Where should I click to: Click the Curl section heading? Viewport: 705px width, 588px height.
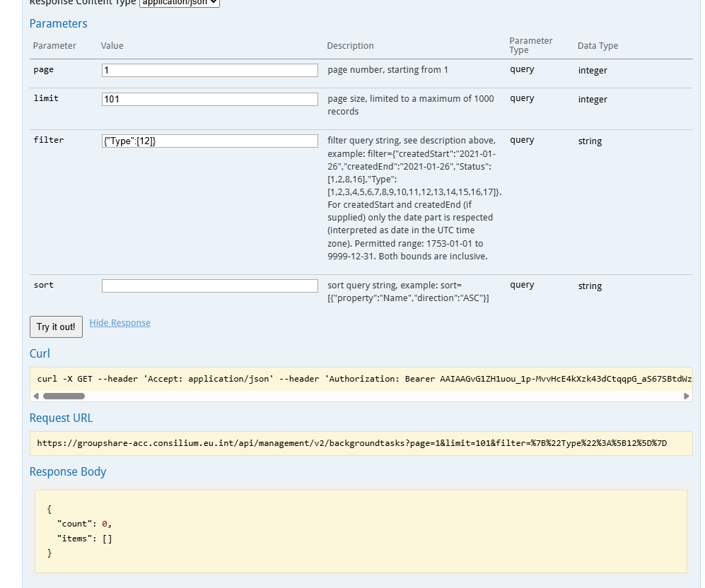tap(39, 353)
